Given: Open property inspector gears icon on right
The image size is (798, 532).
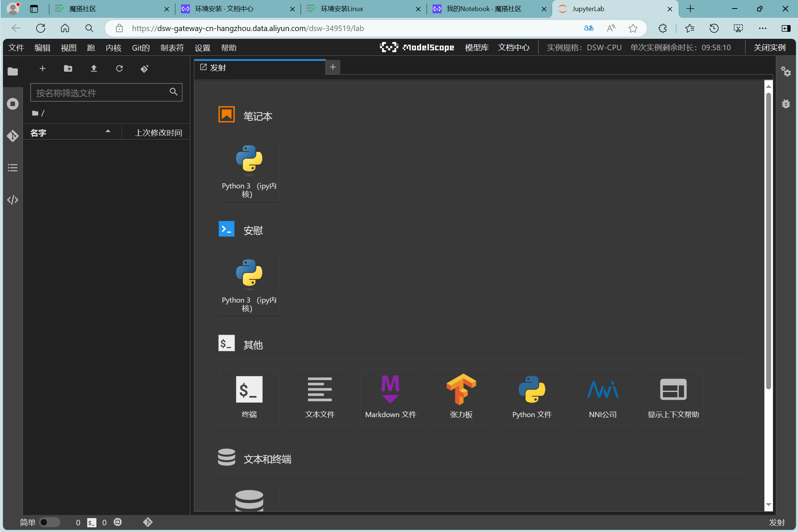Looking at the screenshot, I should (x=785, y=71).
